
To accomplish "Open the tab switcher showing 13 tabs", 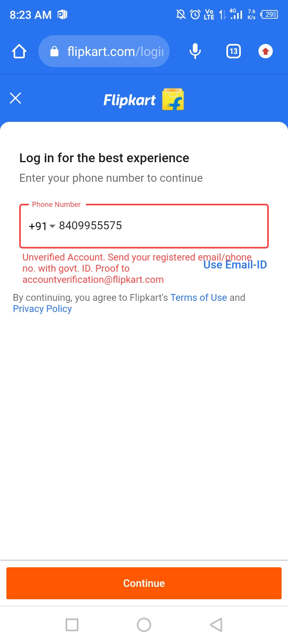I will (x=234, y=52).
